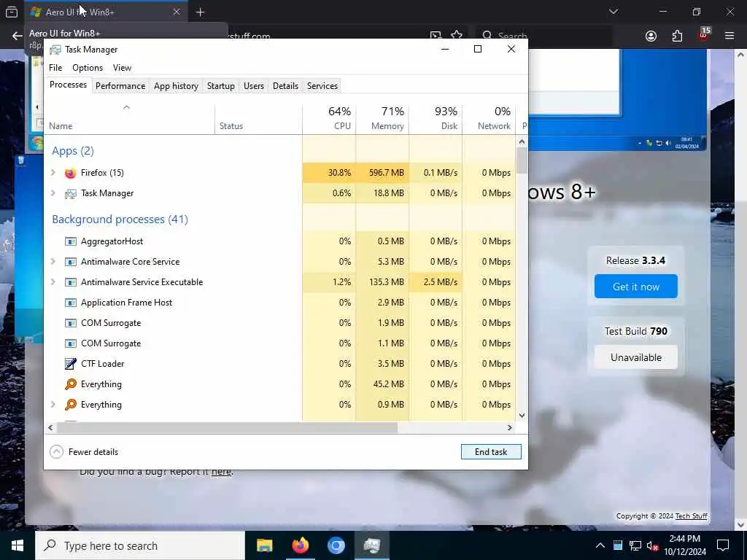
Task: Expand the Task Manager app row
Action: (53, 193)
